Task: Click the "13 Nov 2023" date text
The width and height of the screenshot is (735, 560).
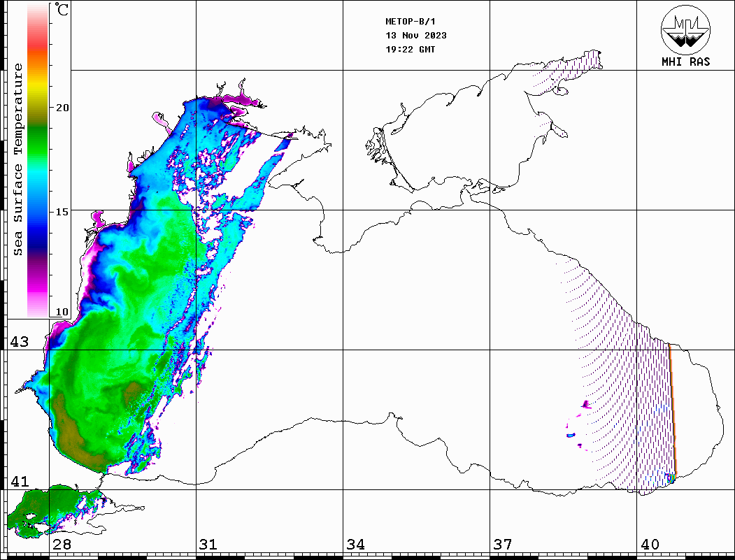Action: (416, 36)
